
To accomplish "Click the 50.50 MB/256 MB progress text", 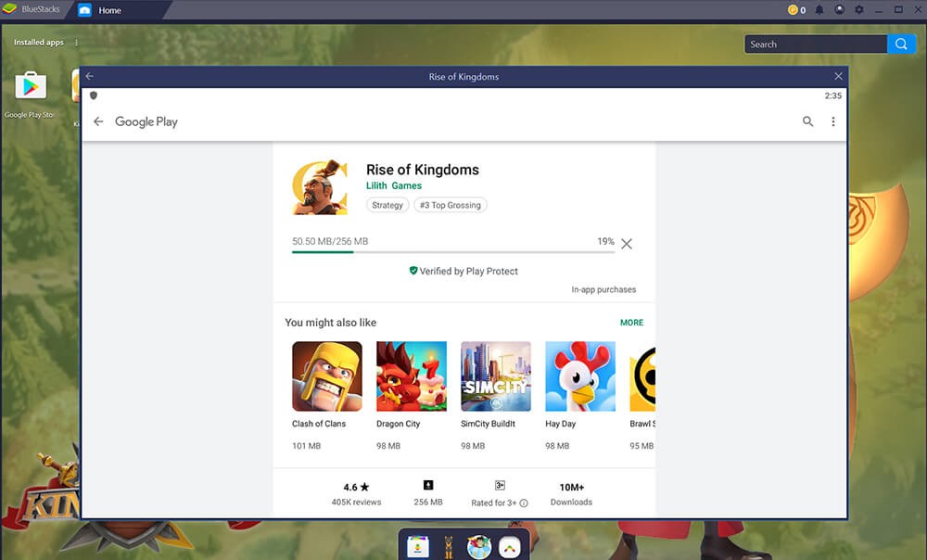I will pyautogui.click(x=330, y=241).
